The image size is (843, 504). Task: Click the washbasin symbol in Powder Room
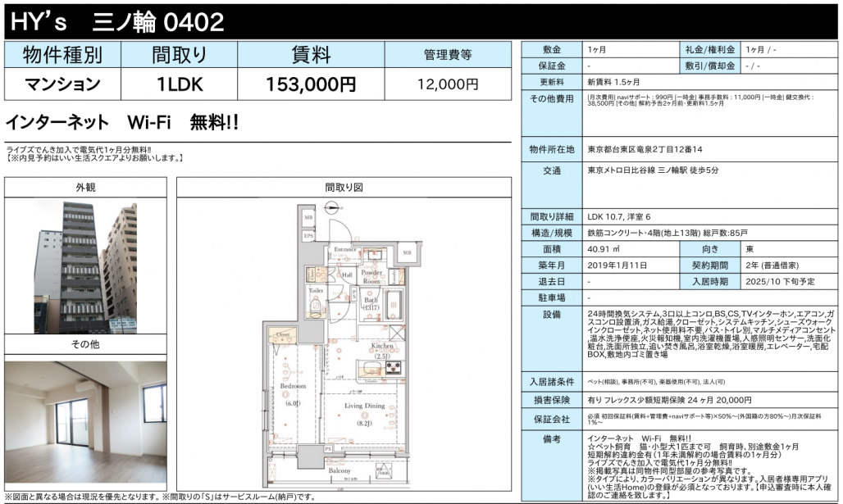pyautogui.click(x=373, y=253)
